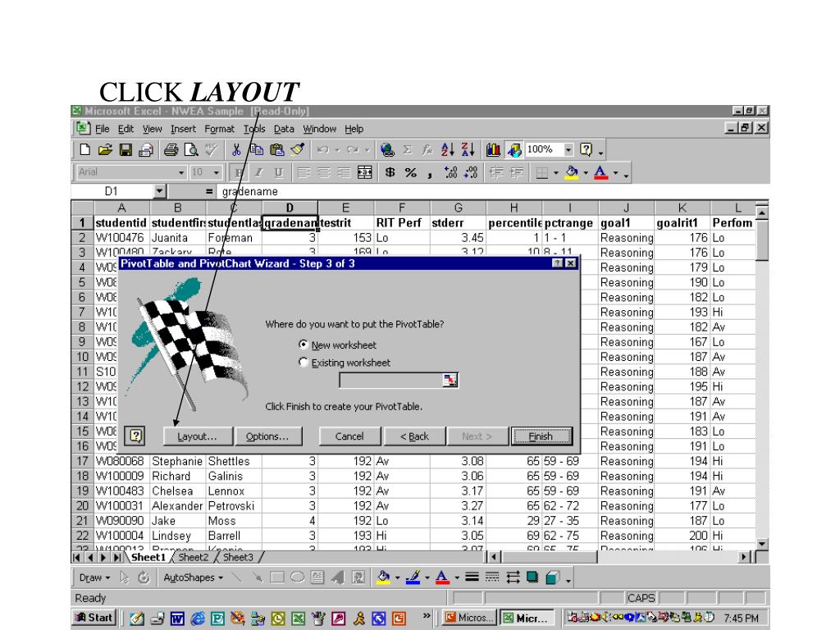Click the Insert WordArt icon in drawing toolbar
The width and height of the screenshot is (840, 630).
coord(338,577)
